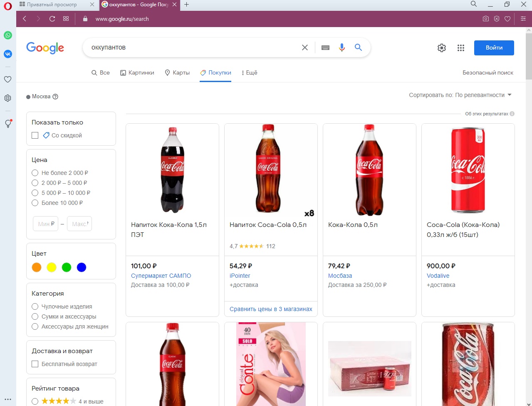532x406 pixels.
Task: Pick the green color filter
Action: click(x=67, y=267)
